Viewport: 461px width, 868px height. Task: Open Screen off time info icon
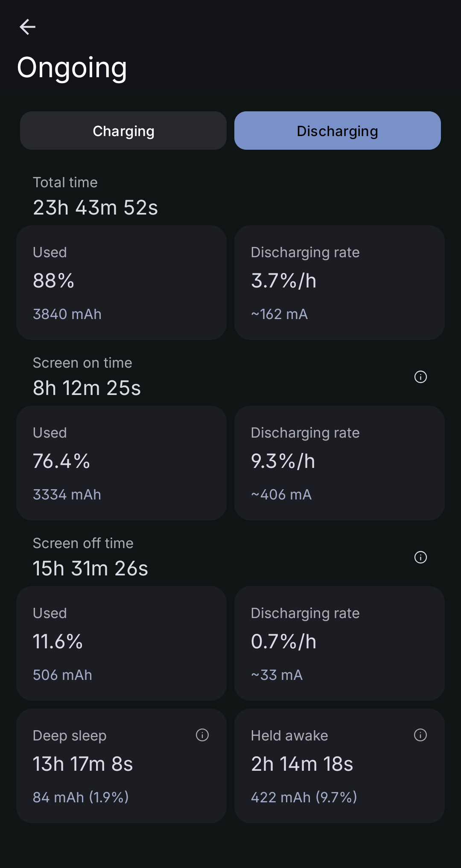point(420,557)
